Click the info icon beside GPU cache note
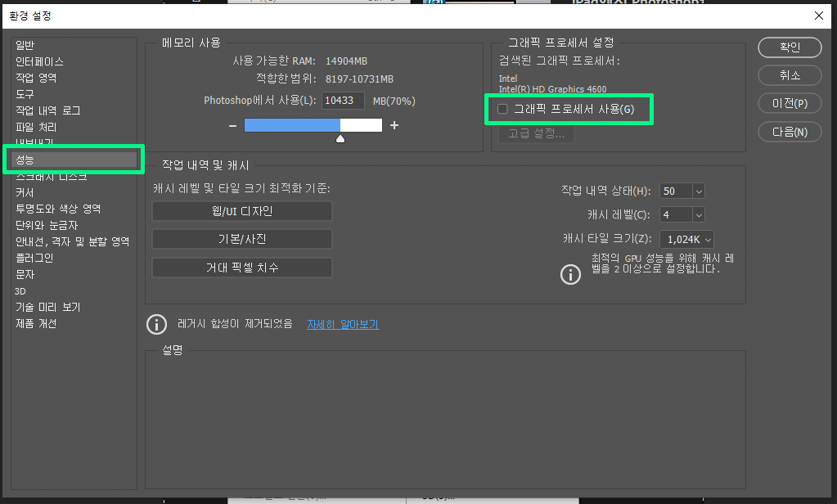 click(x=570, y=274)
